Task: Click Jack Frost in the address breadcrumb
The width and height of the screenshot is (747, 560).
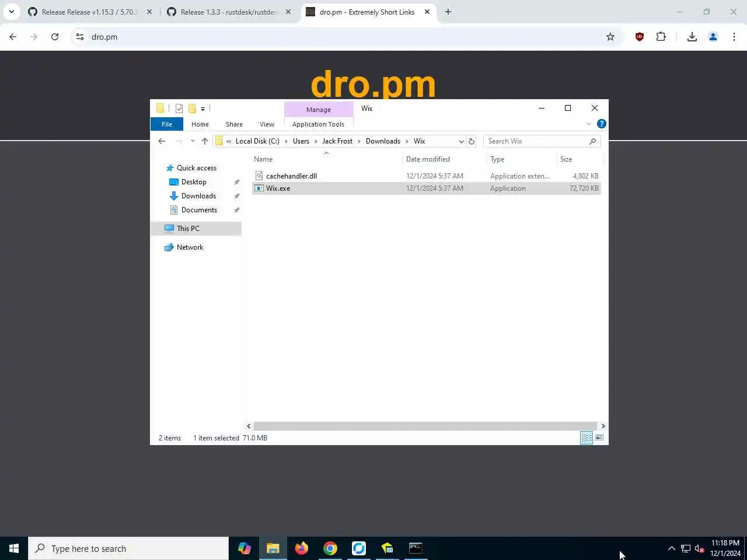Action: click(337, 141)
